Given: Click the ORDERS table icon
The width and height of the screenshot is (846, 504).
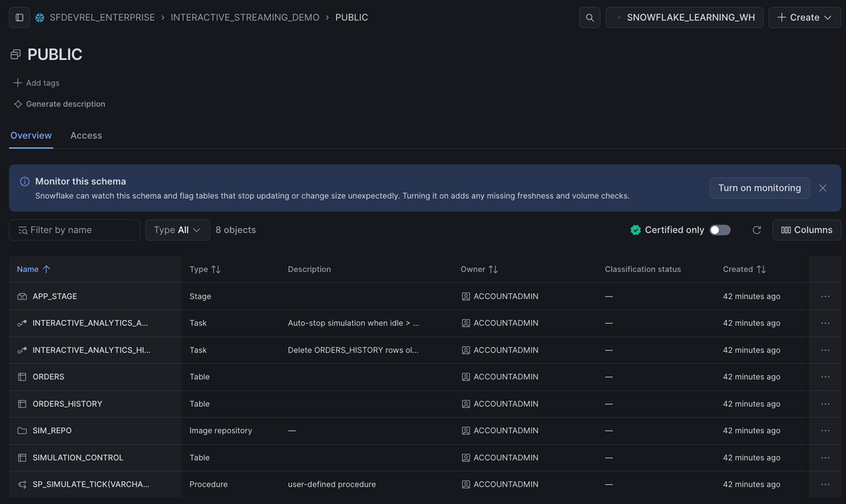Looking at the screenshot, I should coord(22,377).
